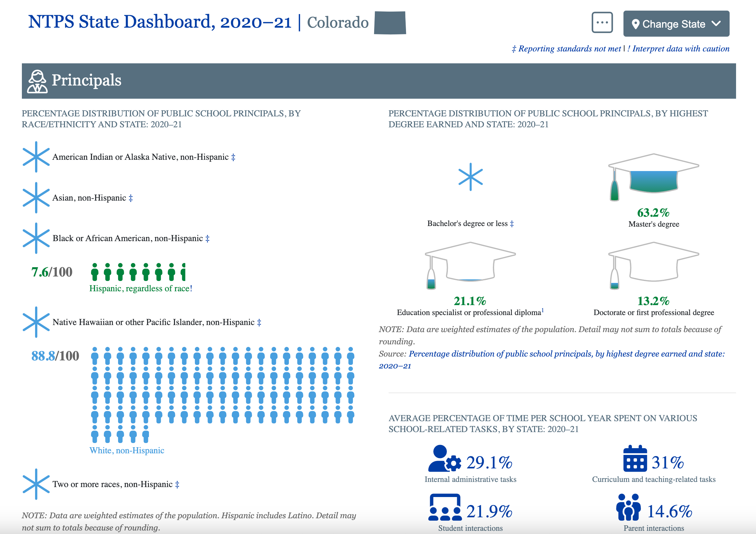Click the Curriculum and teaching calendar icon

(635, 459)
